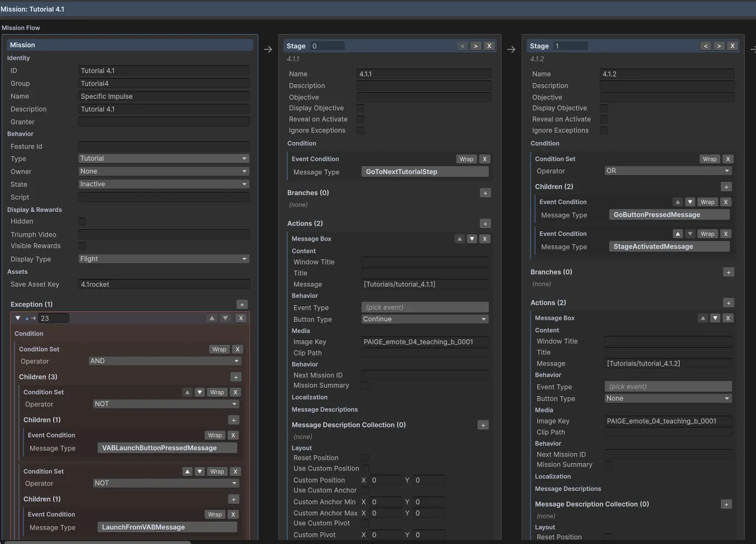This screenshot has height=544, width=756.
Task: Open the State dropdown showing Inactive
Action: (164, 184)
